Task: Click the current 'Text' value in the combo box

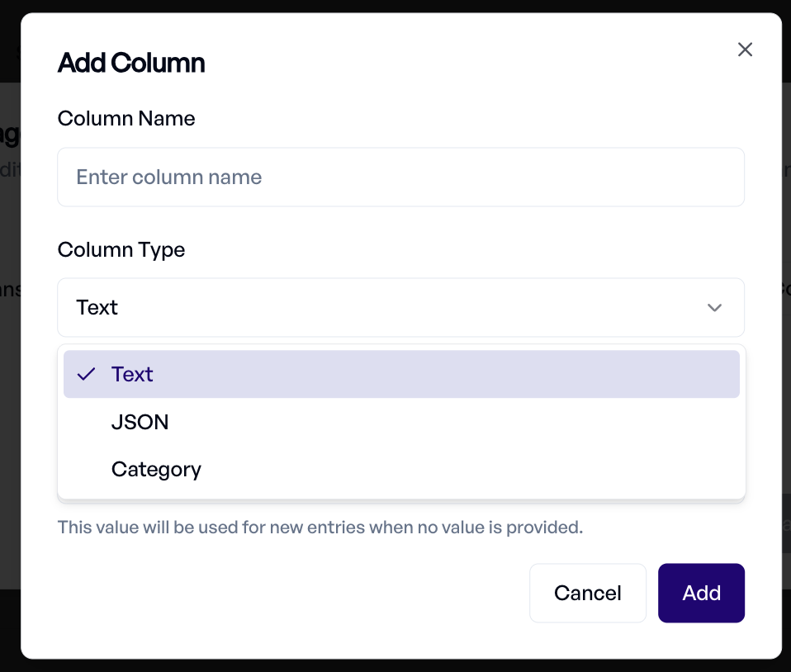Action: 97,308
